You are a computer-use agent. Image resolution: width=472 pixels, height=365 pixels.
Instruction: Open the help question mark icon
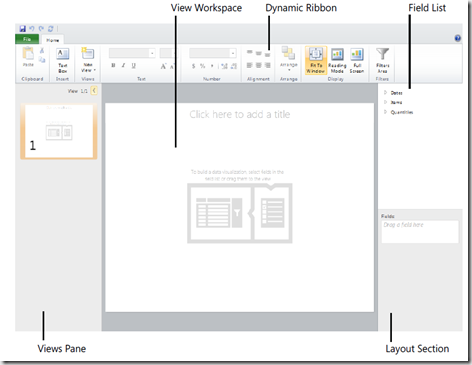coord(458,38)
